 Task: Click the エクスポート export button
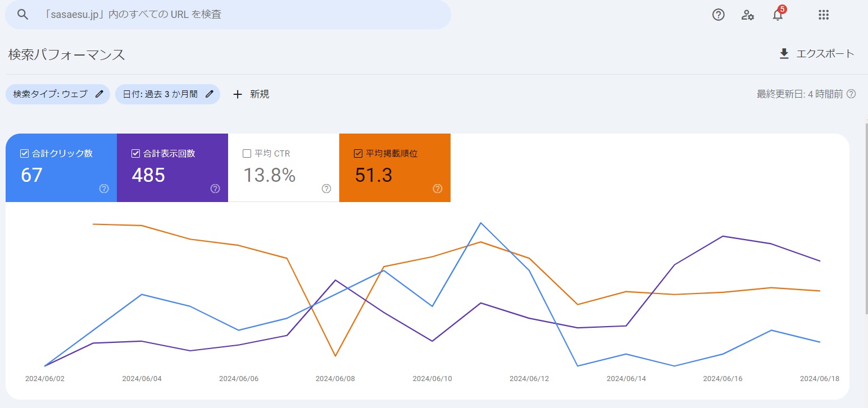817,54
